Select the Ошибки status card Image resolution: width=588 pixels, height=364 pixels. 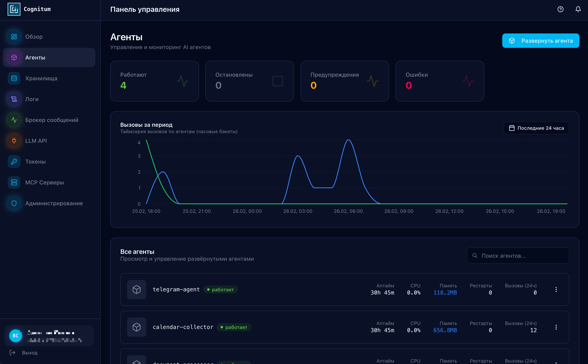pos(440,81)
